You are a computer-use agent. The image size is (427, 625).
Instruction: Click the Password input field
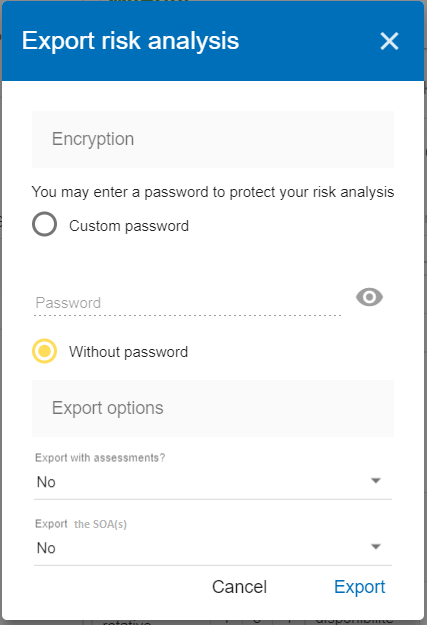(x=187, y=303)
